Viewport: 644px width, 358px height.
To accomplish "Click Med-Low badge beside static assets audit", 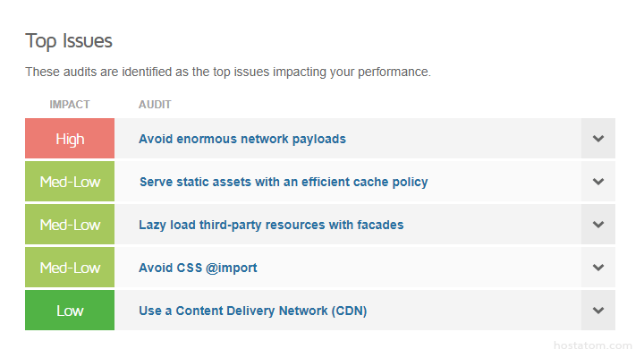I will [x=70, y=182].
